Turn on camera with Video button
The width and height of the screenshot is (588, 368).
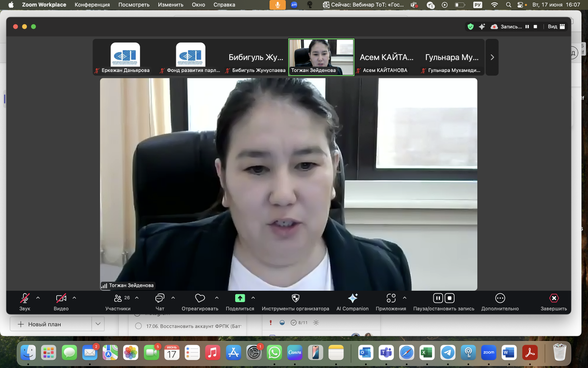61,298
